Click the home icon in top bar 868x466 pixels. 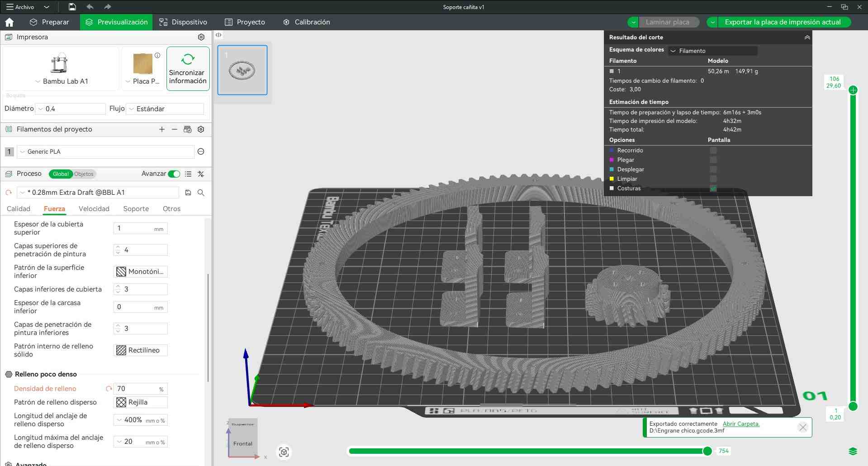[x=9, y=22]
